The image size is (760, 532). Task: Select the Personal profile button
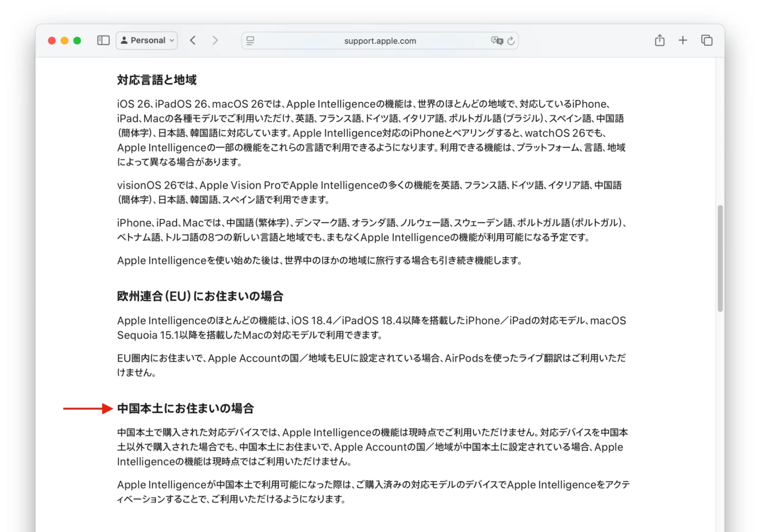tap(146, 40)
